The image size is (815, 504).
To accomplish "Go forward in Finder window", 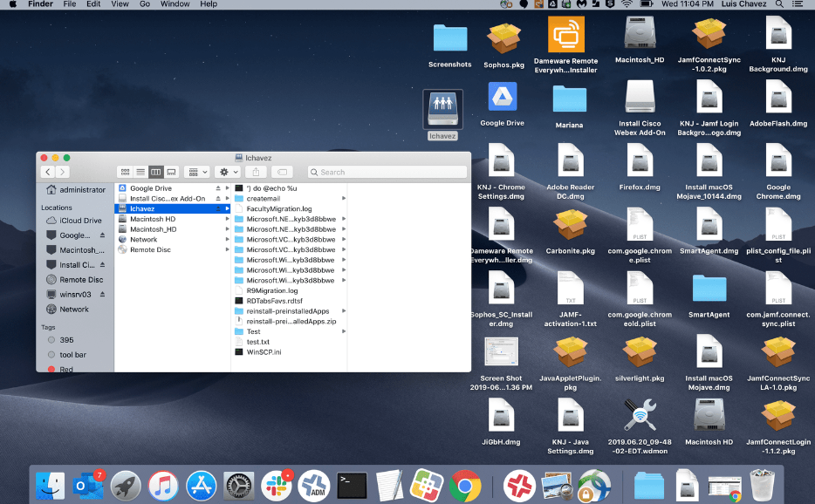I will tap(62, 172).
